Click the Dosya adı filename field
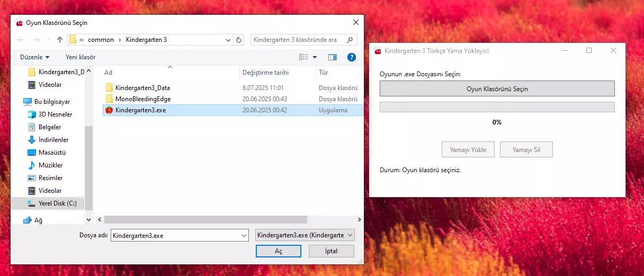This screenshot has width=644, height=276. pyautogui.click(x=175, y=236)
